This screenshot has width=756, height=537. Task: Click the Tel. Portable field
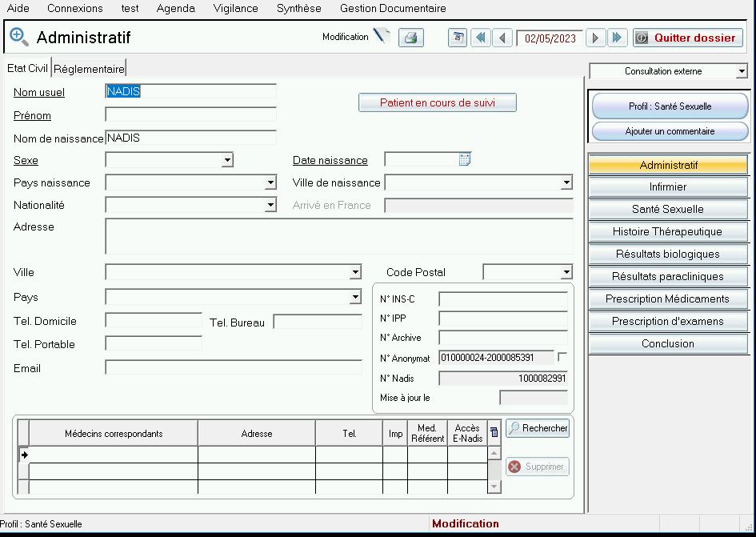coord(154,343)
